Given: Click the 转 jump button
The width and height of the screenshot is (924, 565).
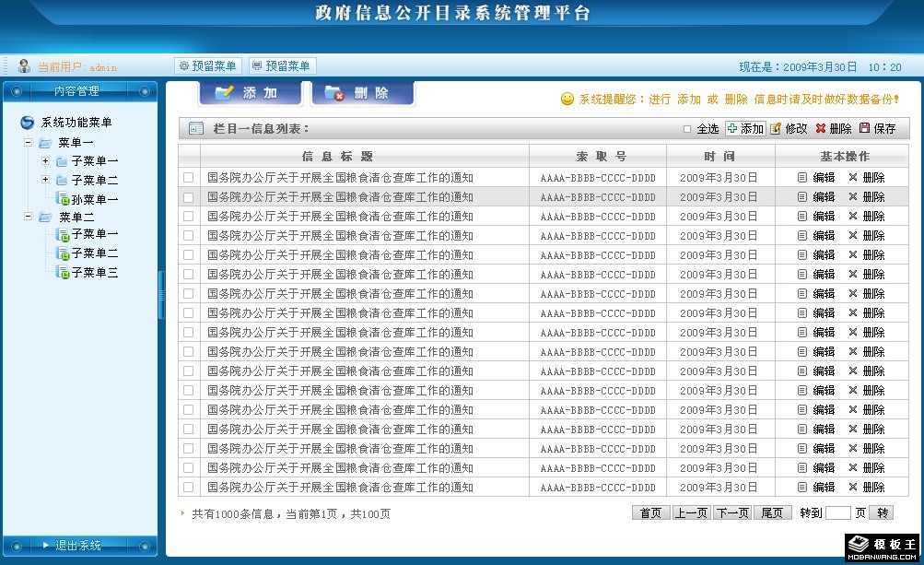Looking at the screenshot, I should point(883,512).
